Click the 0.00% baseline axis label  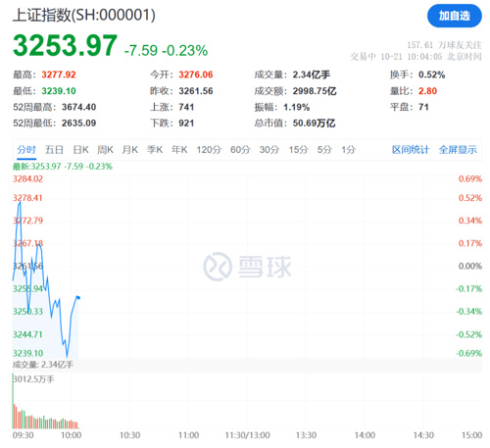tap(470, 266)
